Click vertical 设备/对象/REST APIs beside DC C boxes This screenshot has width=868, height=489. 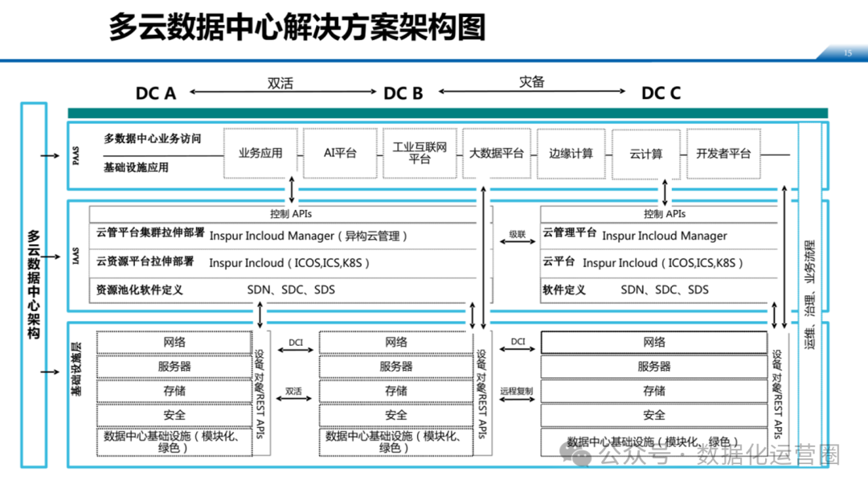(x=777, y=393)
